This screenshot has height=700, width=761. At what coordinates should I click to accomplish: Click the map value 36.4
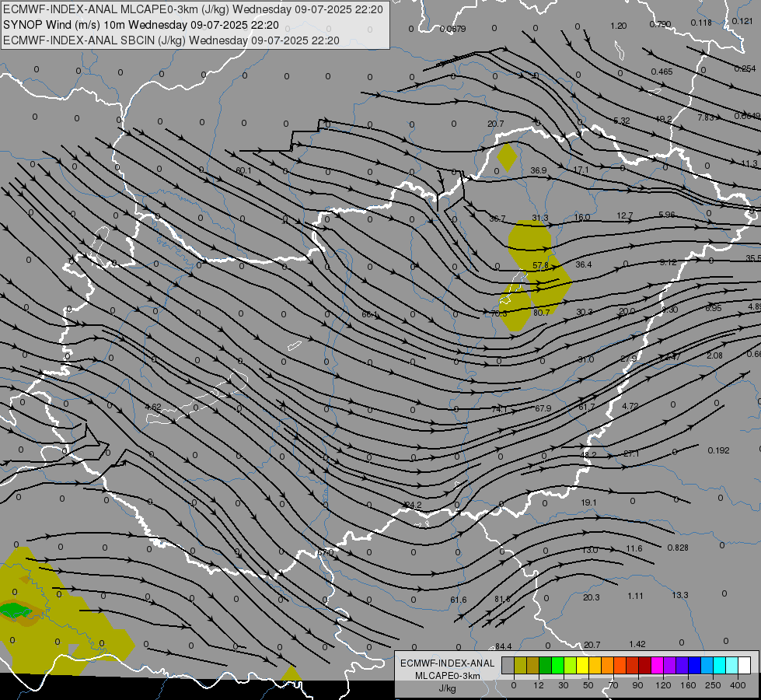coord(584,264)
